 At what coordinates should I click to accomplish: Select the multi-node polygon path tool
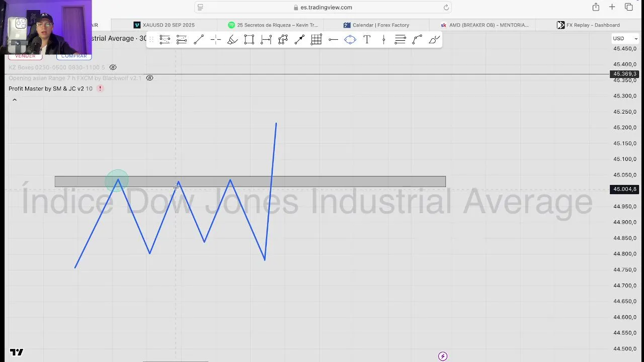[x=283, y=39]
